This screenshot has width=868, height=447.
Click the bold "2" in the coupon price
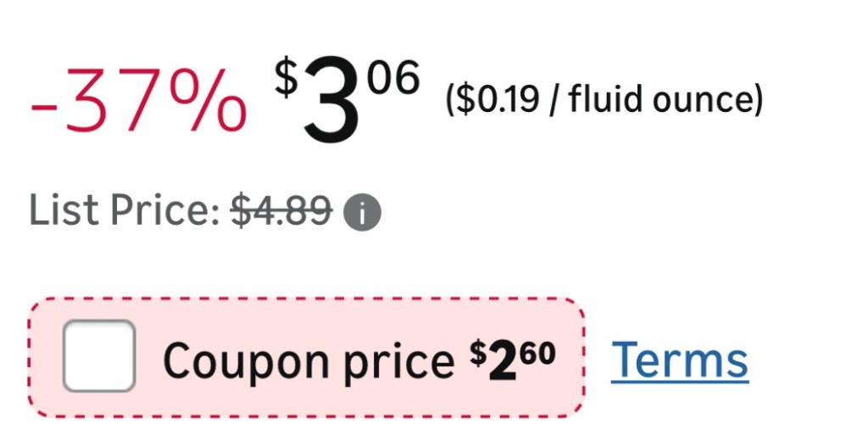pyautogui.click(x=499, y=360)
